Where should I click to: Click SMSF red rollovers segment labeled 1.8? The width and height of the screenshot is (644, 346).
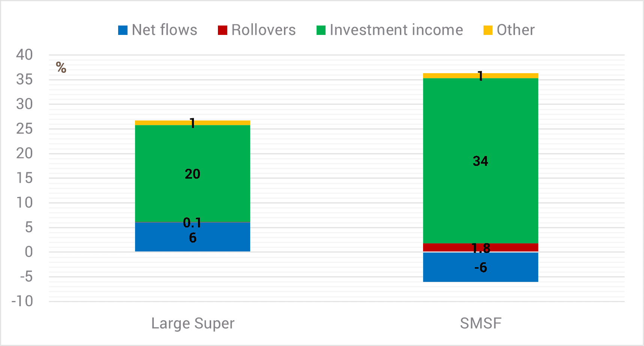pos(480,247)
